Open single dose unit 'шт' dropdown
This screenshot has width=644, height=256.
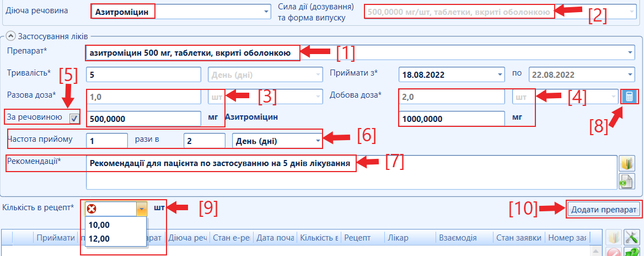[318, 97]
